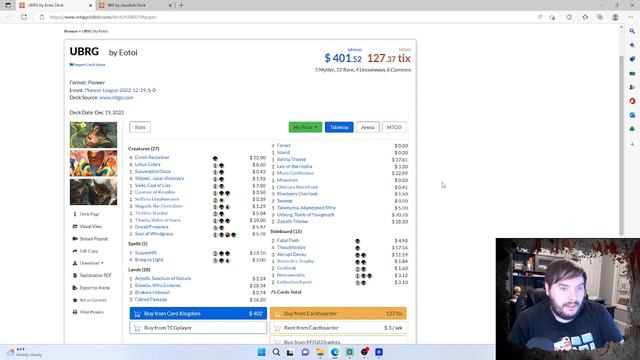Open the Abrupt Decay card link
This screenshot has height=360, width=640.
click(x=291, y=254)
